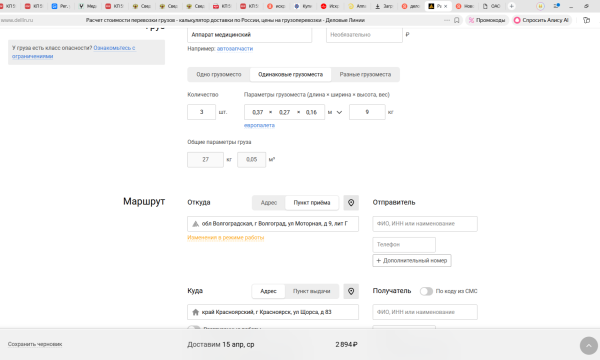Click the cargo description field Аппарат медицинский
The width and height of the screenshot is (600, 360).
coord(249,35)
